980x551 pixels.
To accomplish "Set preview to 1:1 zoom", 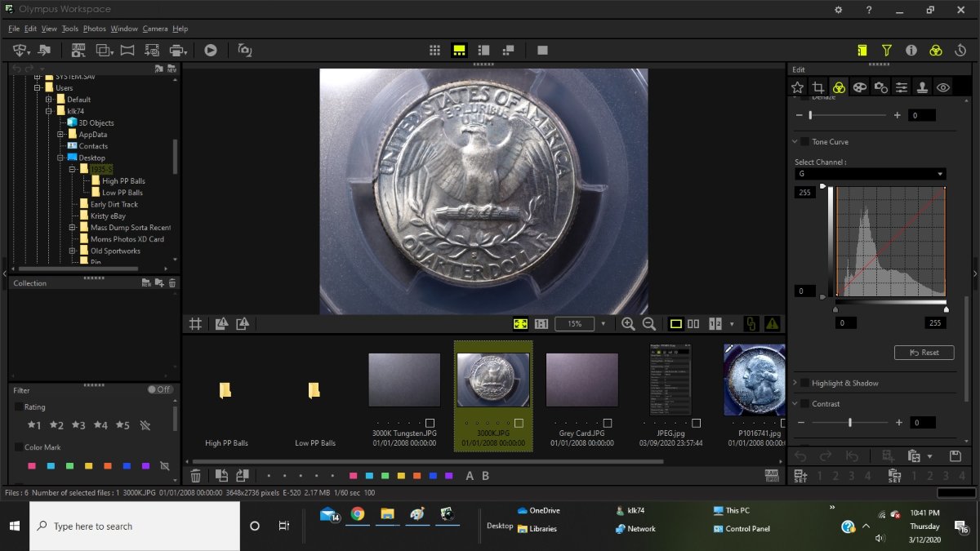I will (541, 323).
